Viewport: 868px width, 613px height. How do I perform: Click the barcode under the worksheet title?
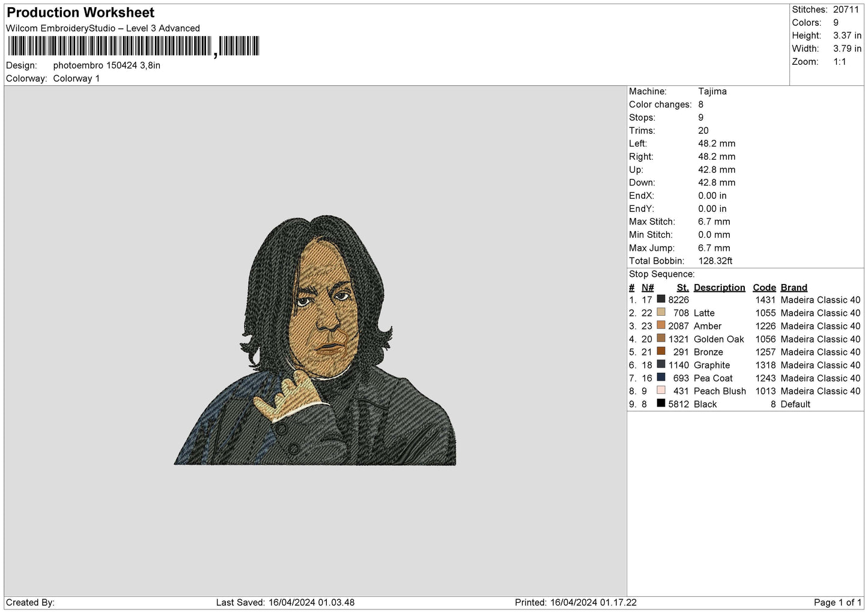133,46
